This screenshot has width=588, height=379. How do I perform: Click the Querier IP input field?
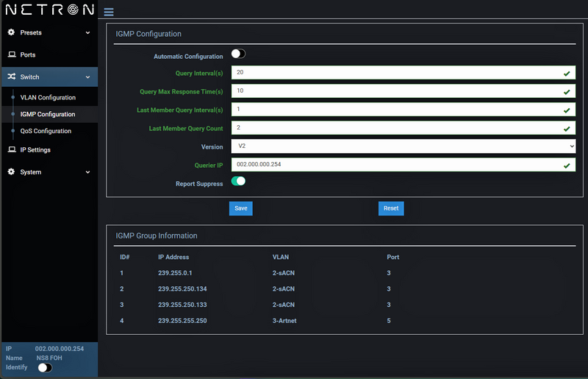tap(397, 165)
